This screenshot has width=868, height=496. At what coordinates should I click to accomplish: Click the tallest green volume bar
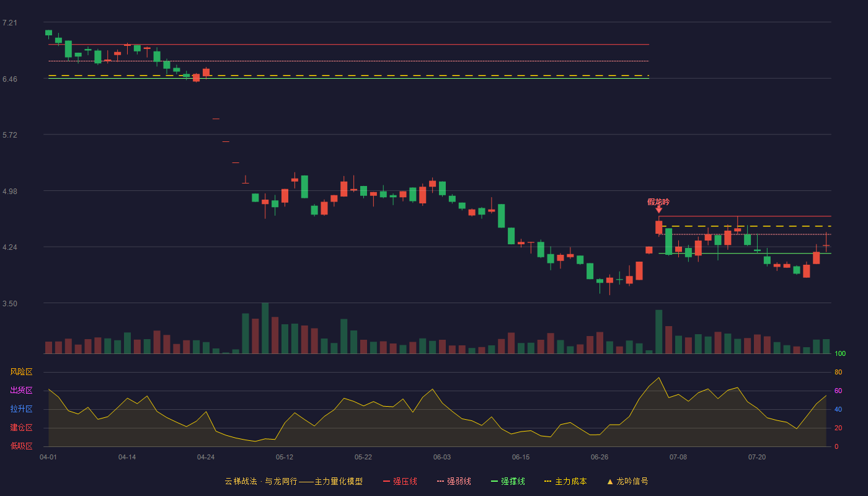click(265, 328)
